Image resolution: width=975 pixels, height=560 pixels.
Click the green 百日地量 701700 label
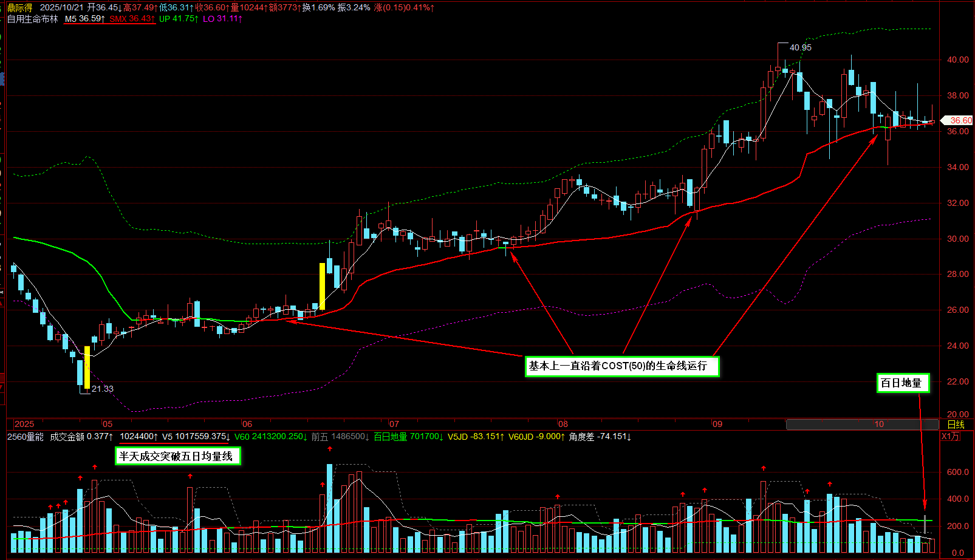408,437
